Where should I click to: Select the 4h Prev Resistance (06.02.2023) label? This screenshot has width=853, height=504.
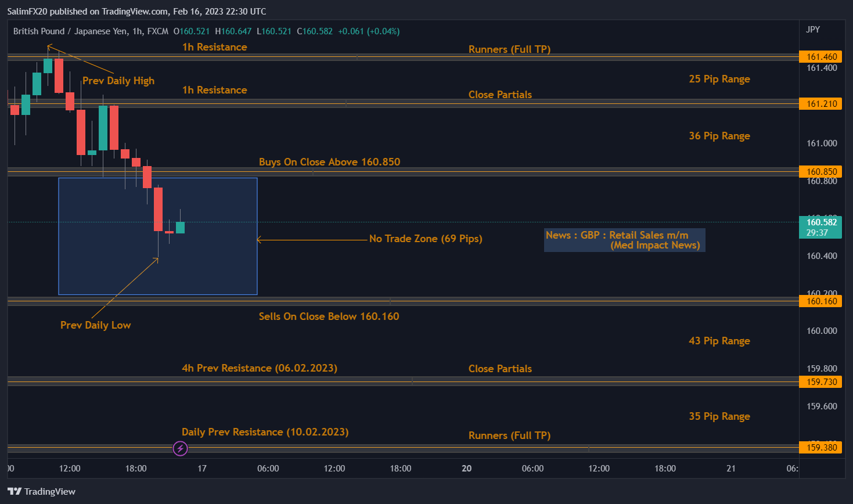(259, 368)
